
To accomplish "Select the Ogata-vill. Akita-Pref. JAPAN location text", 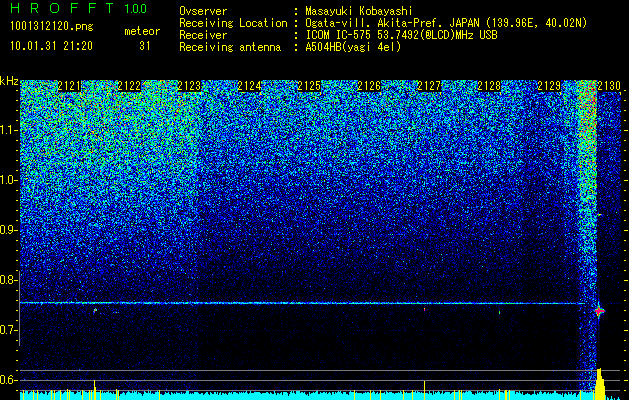I will 446,23.
